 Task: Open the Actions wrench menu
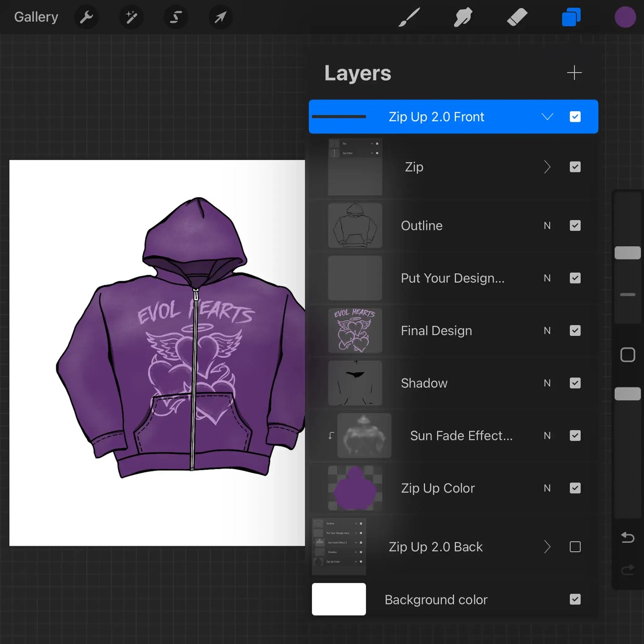[86, 17]
